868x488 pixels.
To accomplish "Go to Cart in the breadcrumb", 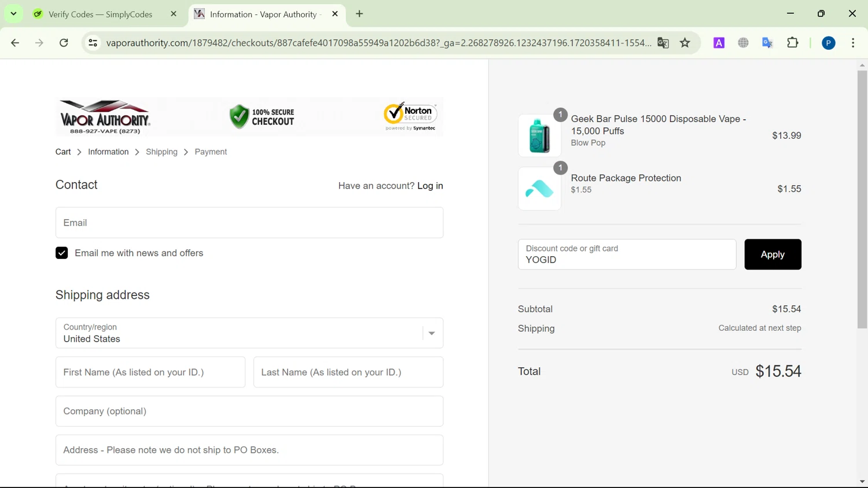I will point(63,152).
